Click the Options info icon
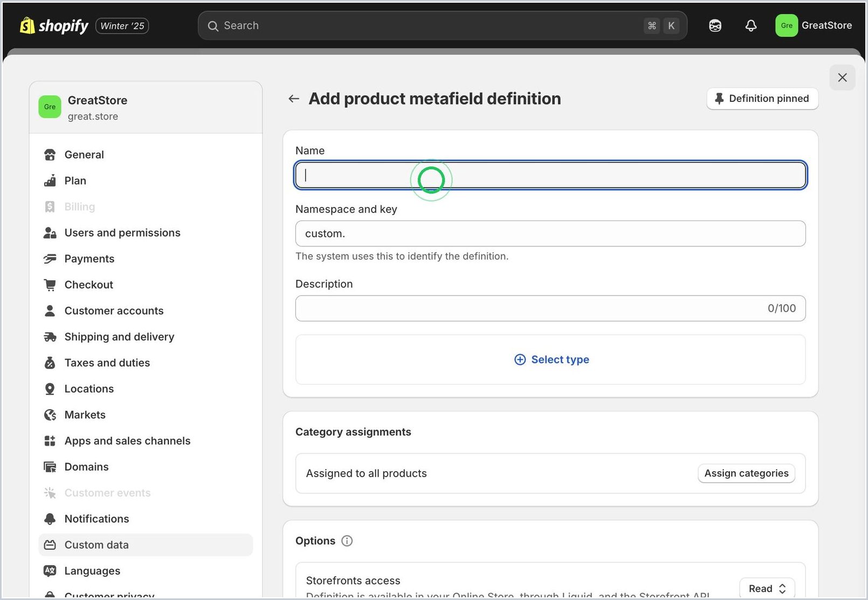 [x=347, y=541]
